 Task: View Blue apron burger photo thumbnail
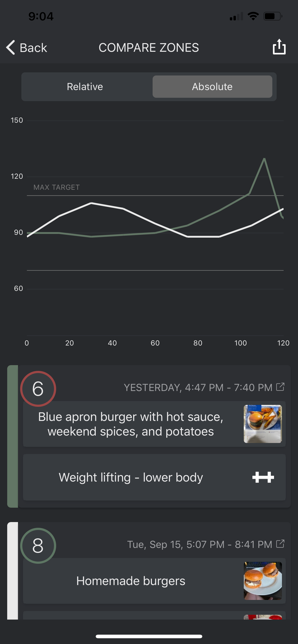click(263, 424)
